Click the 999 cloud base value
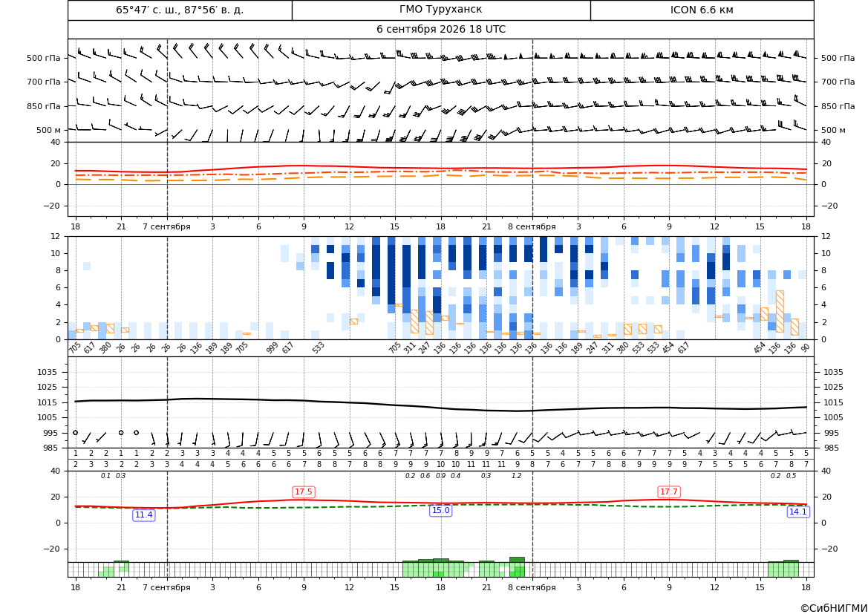This screenshot has height=614, width=868. coord(271,347)
